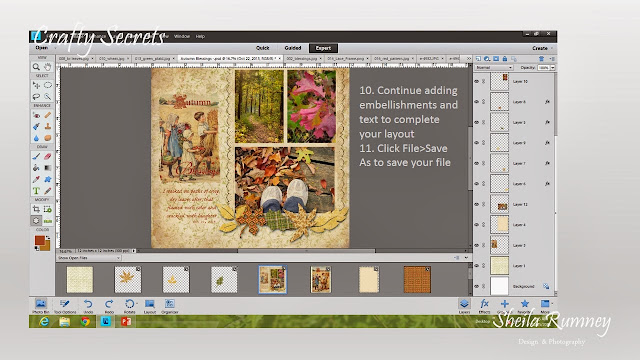640x360 pixels.
Task: Click the Undo icon
Action: point(88,305)
